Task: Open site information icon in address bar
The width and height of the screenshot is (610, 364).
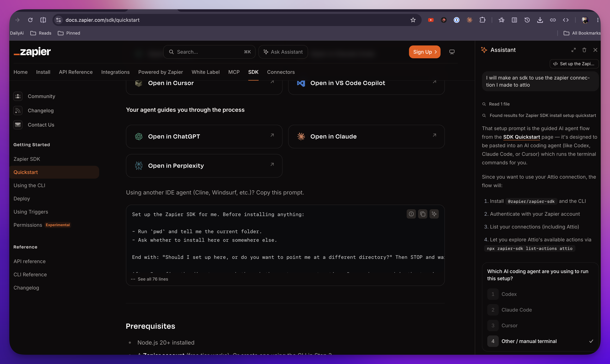Action: click(58, 20)
